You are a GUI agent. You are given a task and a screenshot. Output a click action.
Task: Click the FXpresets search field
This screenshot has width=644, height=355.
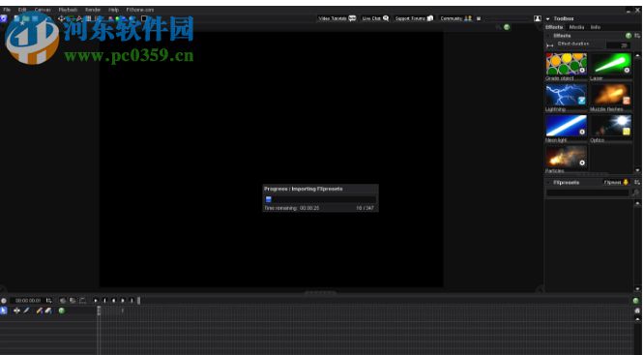point(587,192)
